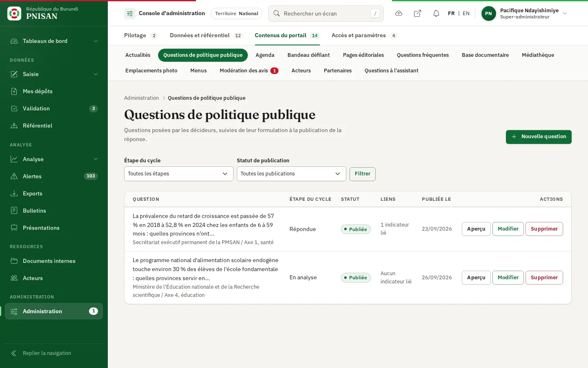The height and width of the screenshot is (368, 588).
Task: Open Base documentaire sub-tab
Action: [485, 55]
